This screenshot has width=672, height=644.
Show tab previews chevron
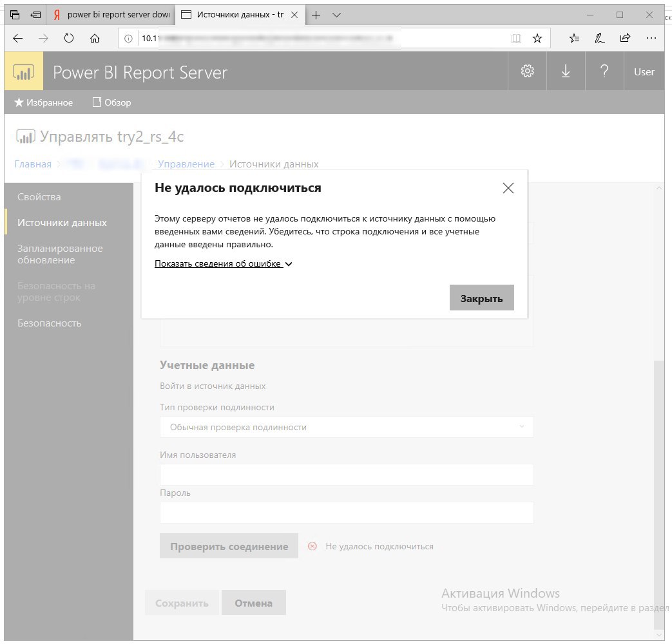(x=337, y=15)
